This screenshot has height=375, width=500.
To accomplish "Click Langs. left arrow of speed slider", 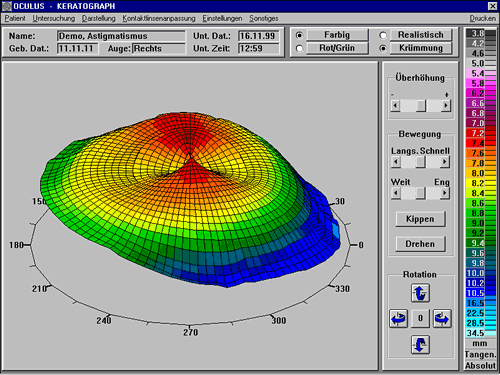I will [x=396, y=162].
